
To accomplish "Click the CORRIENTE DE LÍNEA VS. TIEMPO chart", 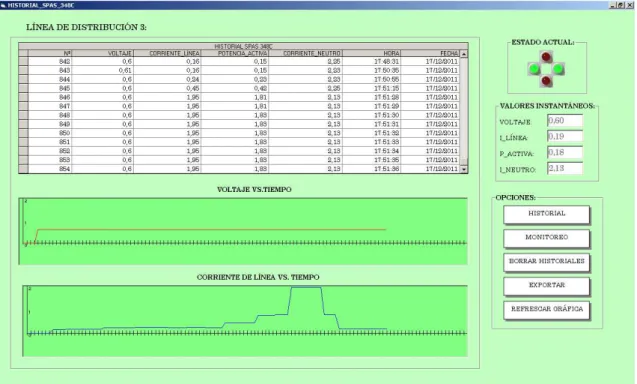I will [x=245, y=321].
